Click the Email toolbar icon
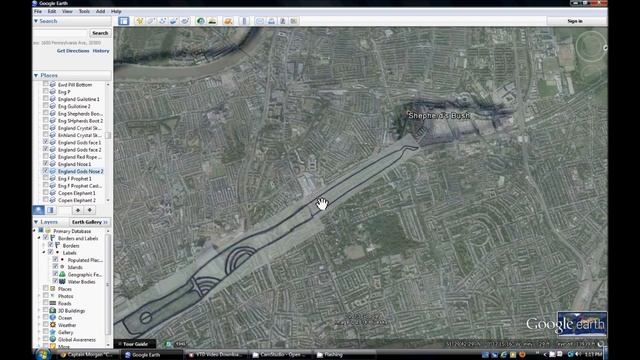Viewport: 640px width, 360px height. point(260,21)
